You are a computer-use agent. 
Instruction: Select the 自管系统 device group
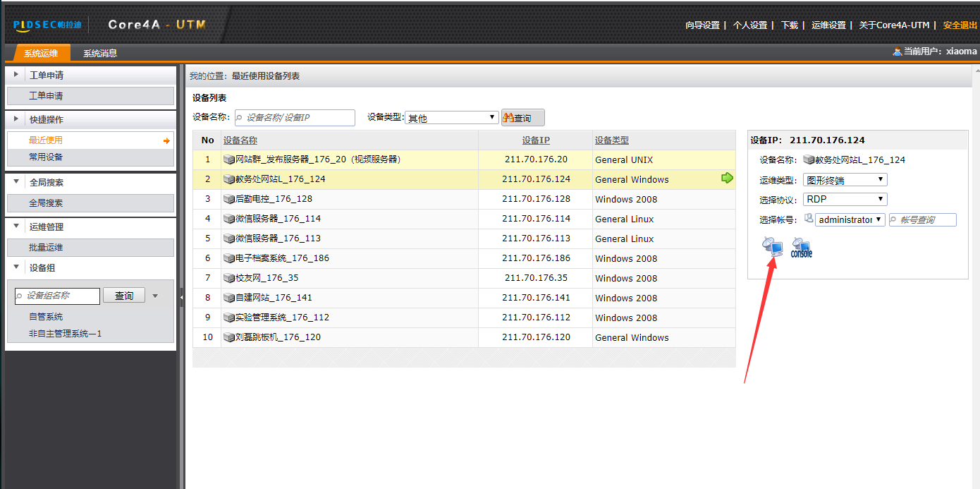coord(46,317)
